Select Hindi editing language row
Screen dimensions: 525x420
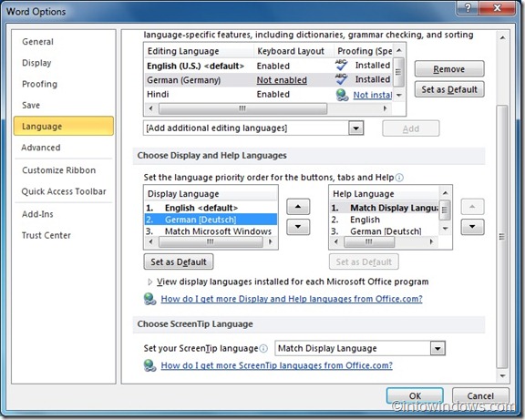pyautogui.click(x=269, y=95)
